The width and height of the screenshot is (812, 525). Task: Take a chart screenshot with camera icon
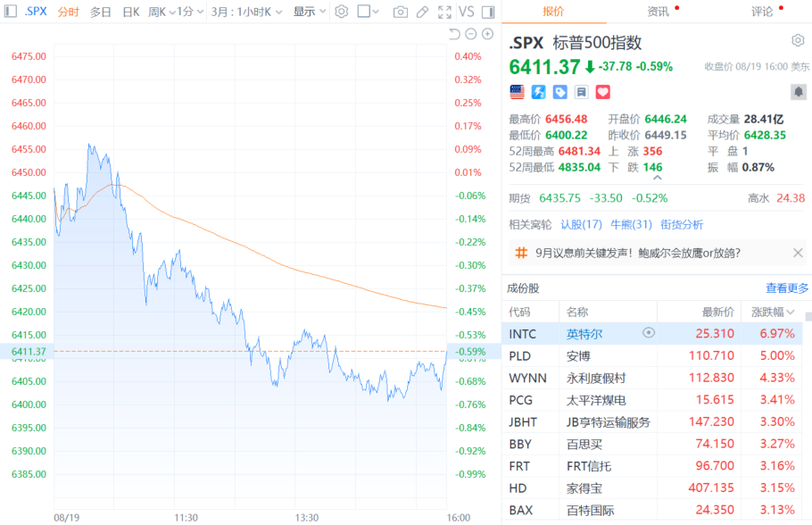(x=401, y=12)
